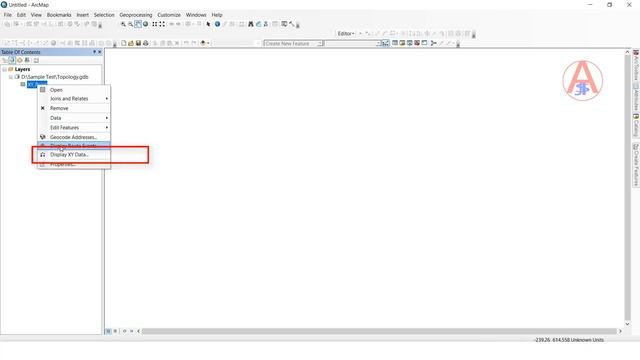Choose Open in the context menu
The width and height of the screenshot is (640, 360).
coord(74,90)
